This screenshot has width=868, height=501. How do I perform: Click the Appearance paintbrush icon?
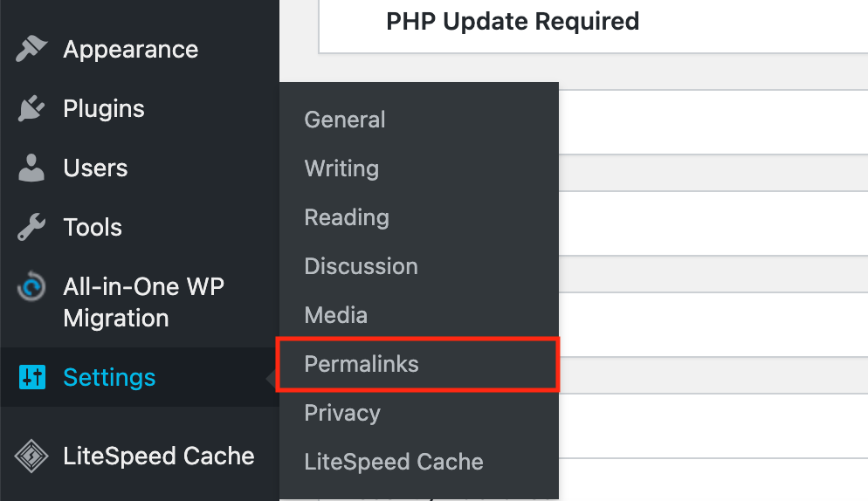[x=31, y=50]
